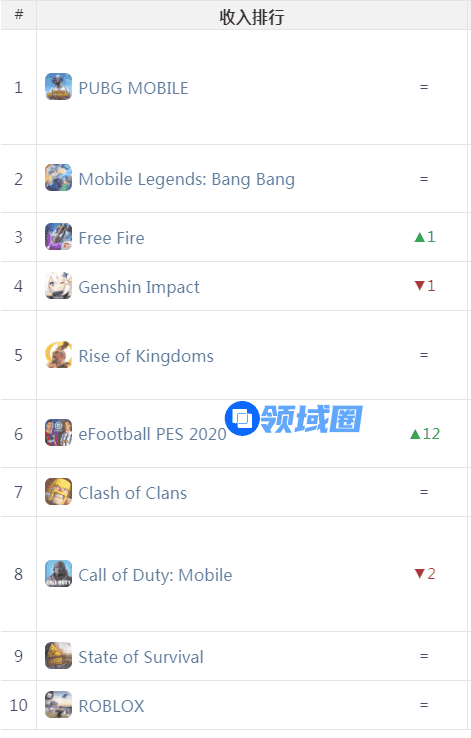471x738 pixels.
Task: Click the Clash of Clans icon
Action: coord(58,491)
